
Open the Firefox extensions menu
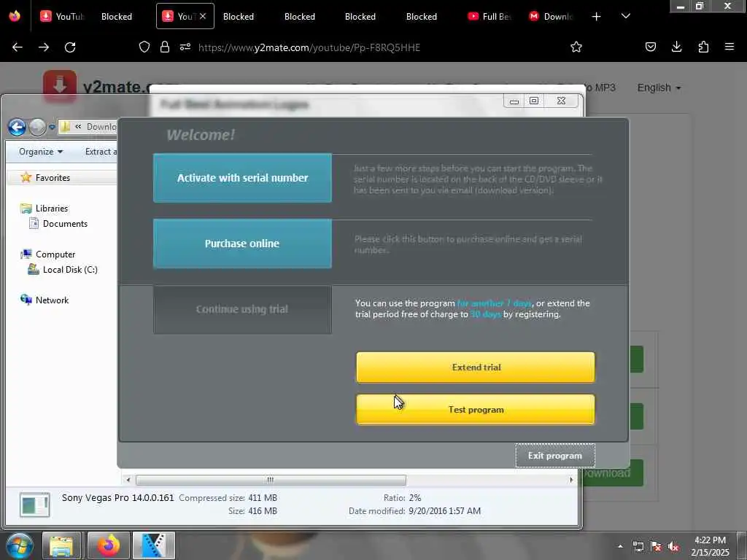[x=703, y=47]
